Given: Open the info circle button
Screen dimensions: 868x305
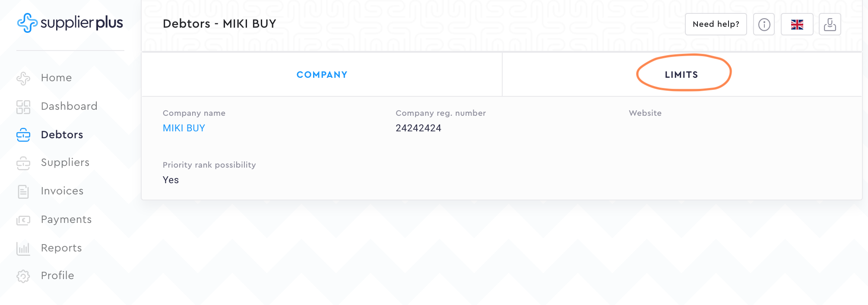Looking at the screenshot, I should pos(764,24).
